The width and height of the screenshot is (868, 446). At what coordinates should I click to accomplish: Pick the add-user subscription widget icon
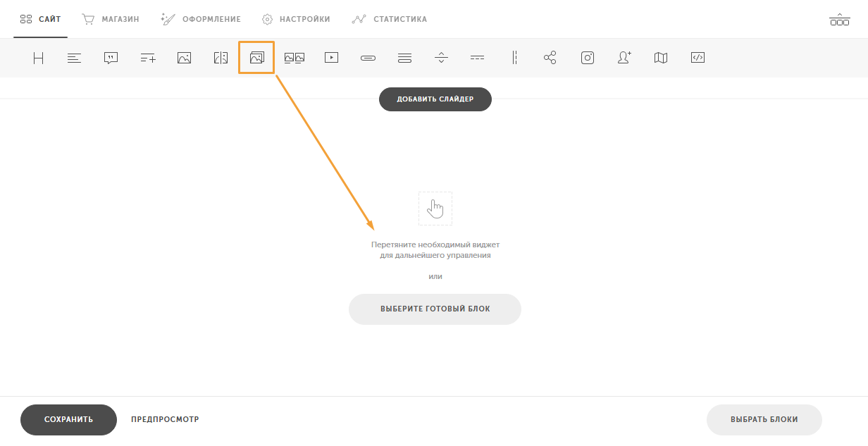[624, 58]
